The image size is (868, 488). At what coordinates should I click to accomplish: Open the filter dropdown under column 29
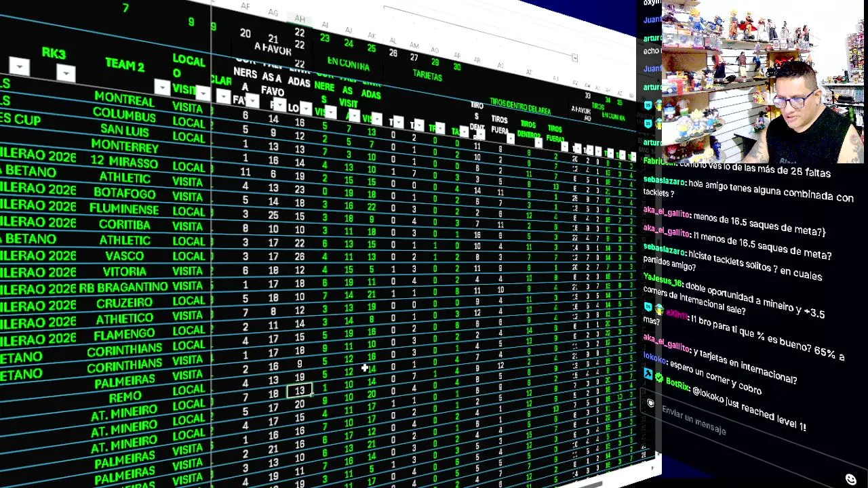[440, 128]
